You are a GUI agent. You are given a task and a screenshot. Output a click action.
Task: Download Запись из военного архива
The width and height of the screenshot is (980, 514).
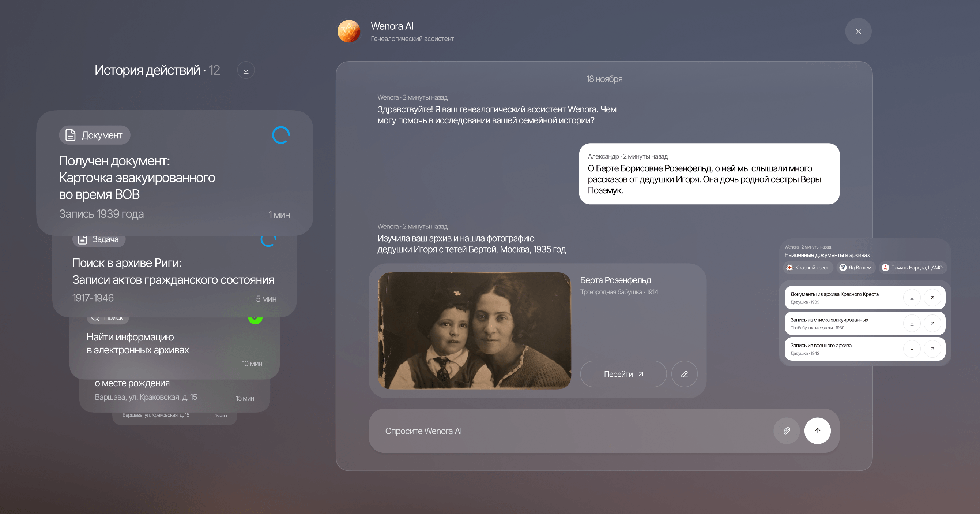pos(912,349)
